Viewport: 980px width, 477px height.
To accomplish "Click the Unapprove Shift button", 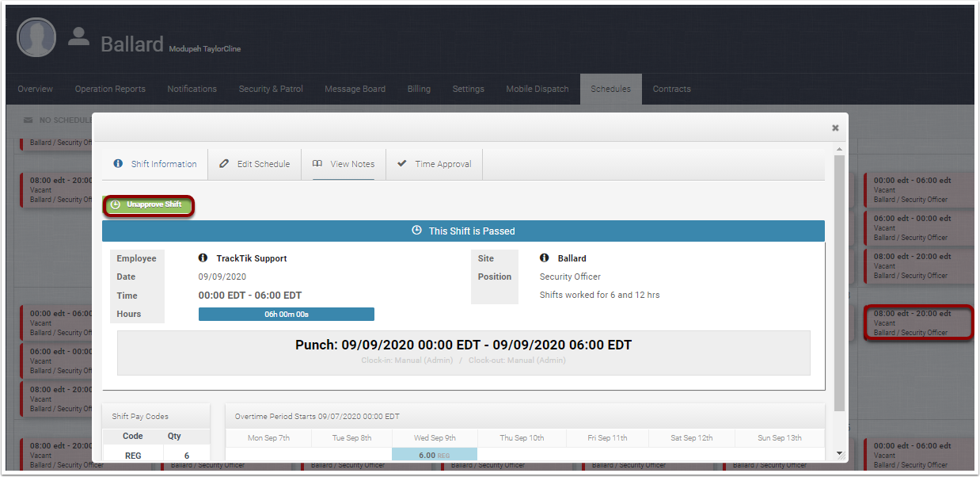I will (x=149, y=205).
